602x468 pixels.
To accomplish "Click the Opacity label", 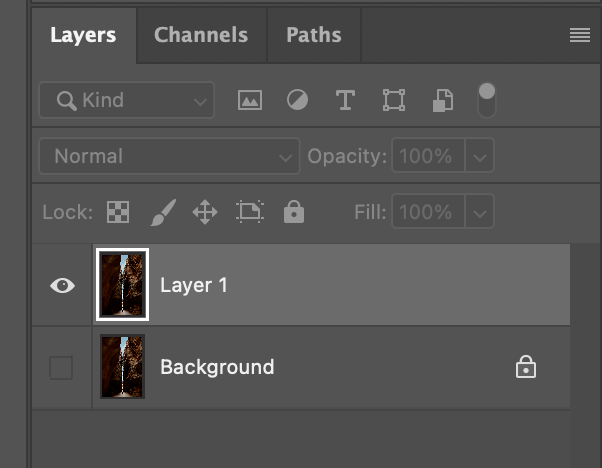I will click(347, 157).
